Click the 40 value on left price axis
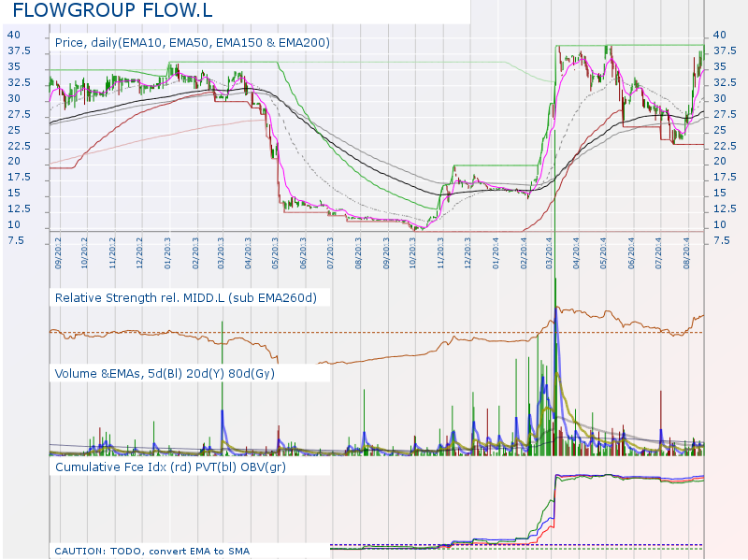The width and height of the screenshot is (748, 560). 14,35
